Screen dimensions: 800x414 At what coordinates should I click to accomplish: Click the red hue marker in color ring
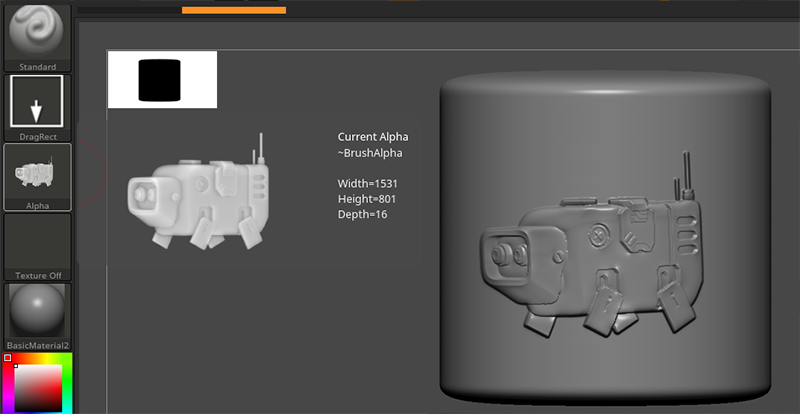(8, 357)
